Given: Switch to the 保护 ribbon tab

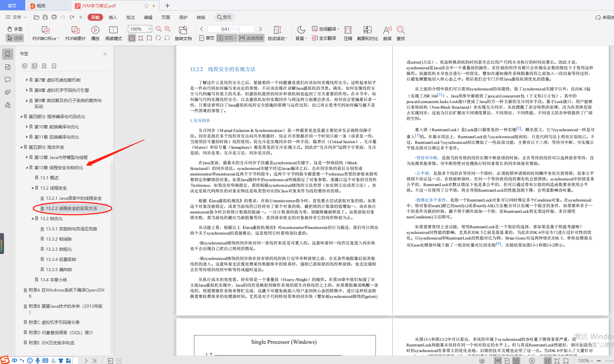Looking at the screenshot, I should pos(183,17).
